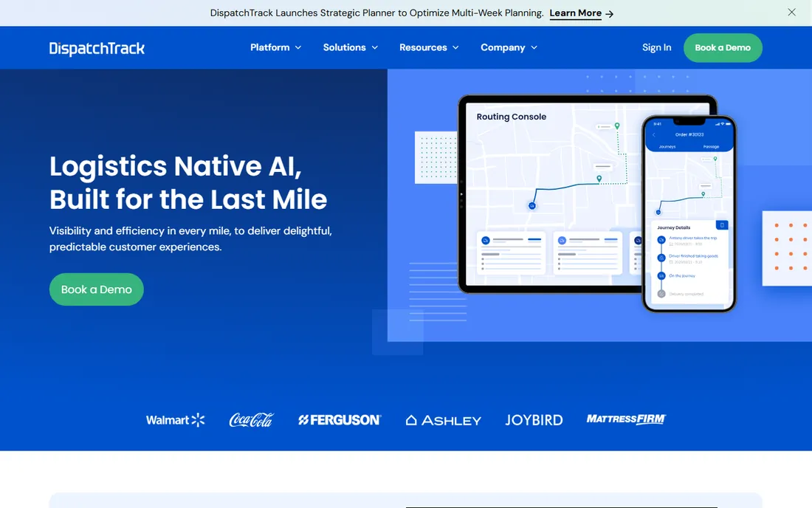This screenshot has height=508, width=812.
Task: Click the Sign In link
Action: (657, 48)
